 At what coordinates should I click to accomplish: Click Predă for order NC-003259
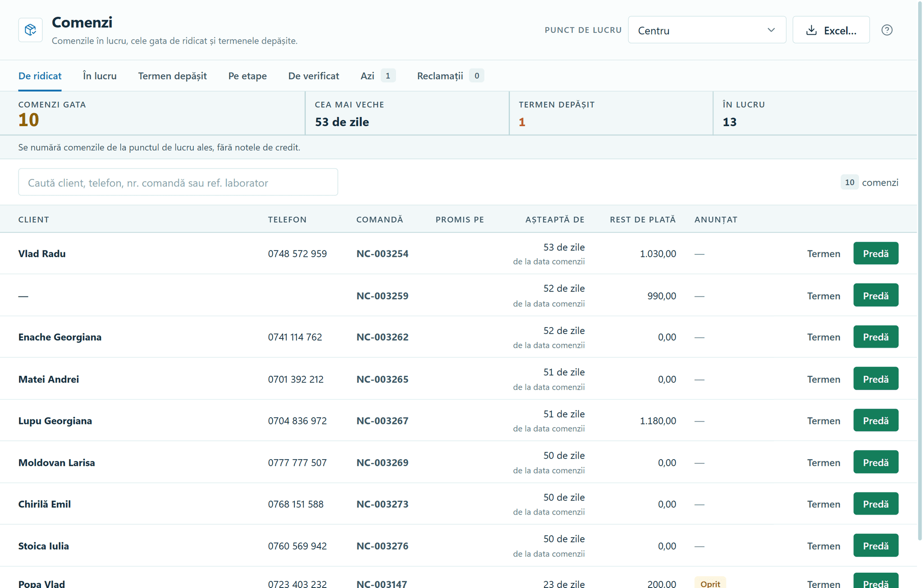875,296
